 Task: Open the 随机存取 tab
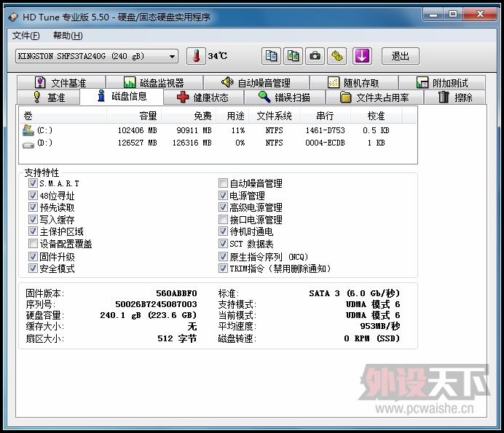pos(354,83)
